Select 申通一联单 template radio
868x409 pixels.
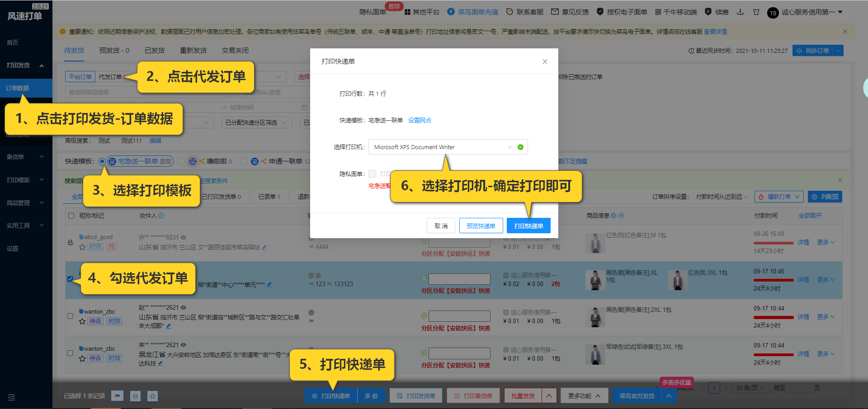point(243,161)
